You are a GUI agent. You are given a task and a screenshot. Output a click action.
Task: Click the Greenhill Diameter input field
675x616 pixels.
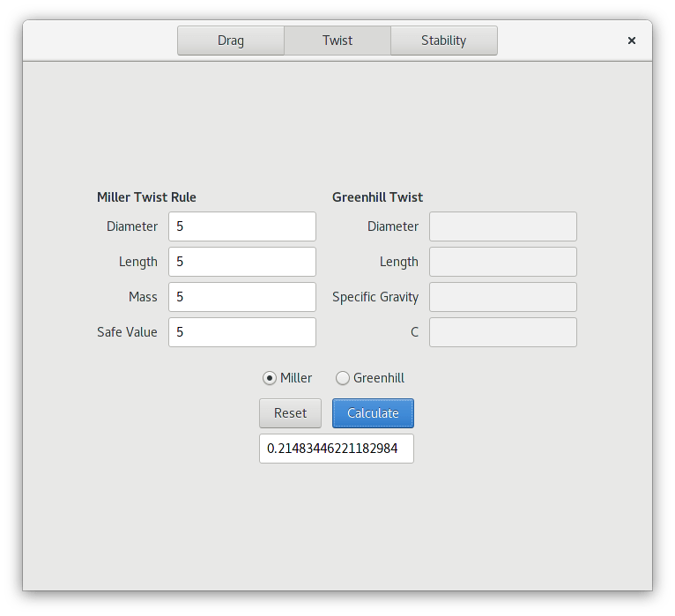(503, 226)
